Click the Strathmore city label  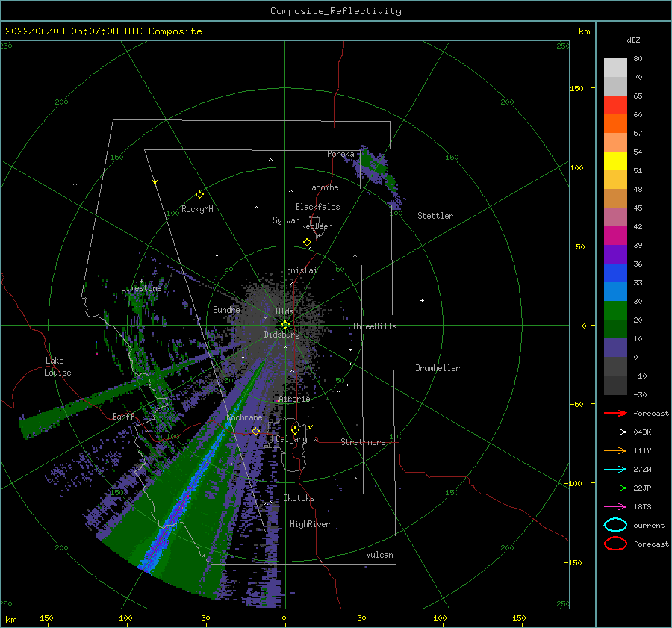363,442
